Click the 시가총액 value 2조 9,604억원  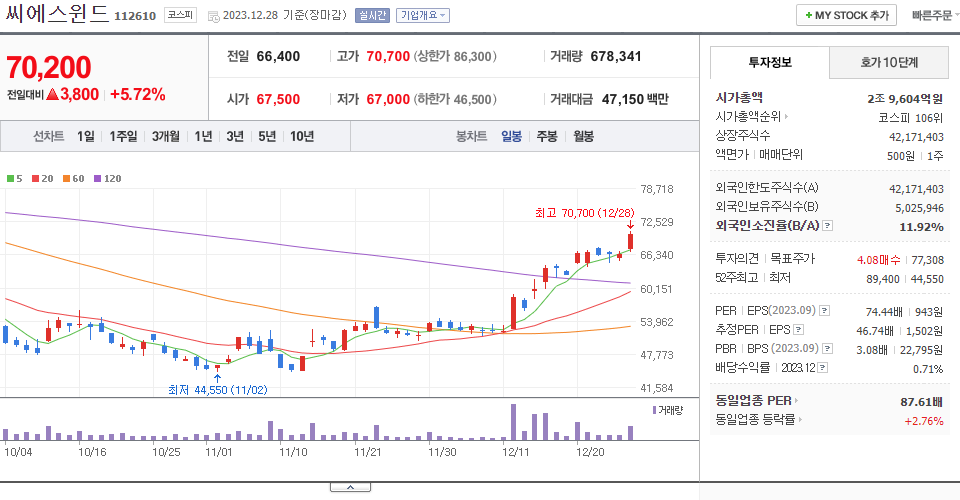(905, 99)
